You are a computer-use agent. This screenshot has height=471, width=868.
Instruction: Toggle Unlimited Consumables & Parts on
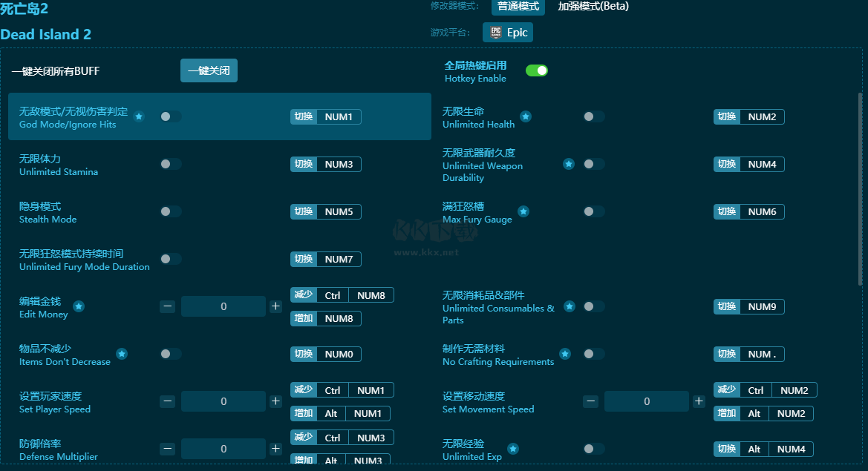[593, 306]
